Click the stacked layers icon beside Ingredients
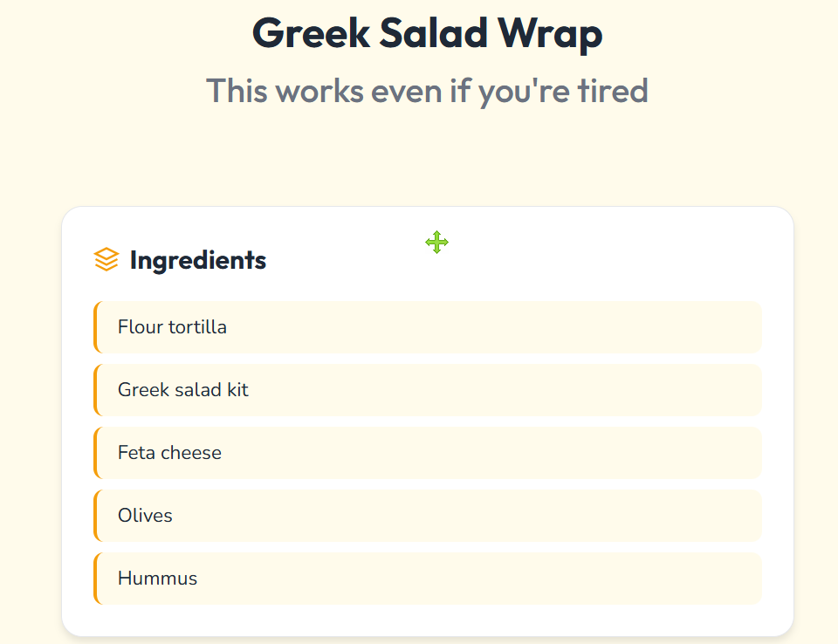The image size is (838, 644). tap(106, 258)
